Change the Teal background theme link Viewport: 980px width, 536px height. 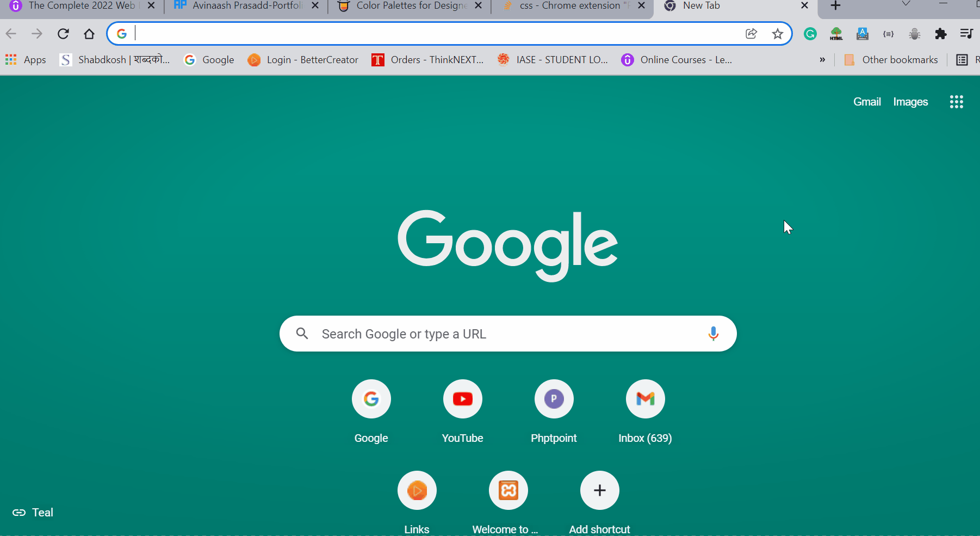[33, 512]
